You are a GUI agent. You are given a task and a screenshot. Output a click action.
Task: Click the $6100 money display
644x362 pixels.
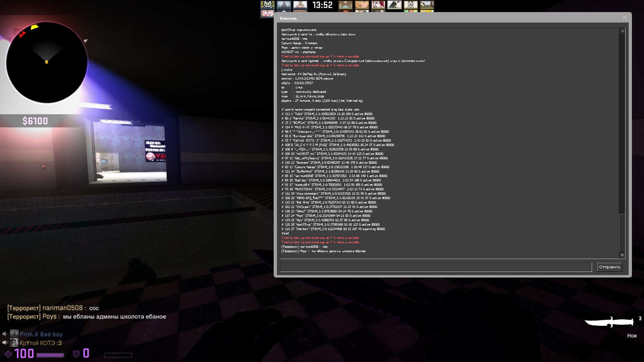tap(35, 121)
